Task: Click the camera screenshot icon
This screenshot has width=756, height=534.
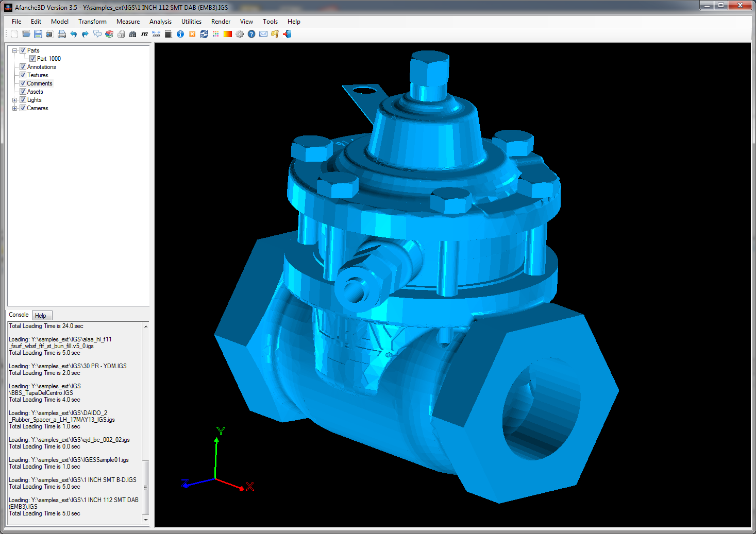Action: 49,34
